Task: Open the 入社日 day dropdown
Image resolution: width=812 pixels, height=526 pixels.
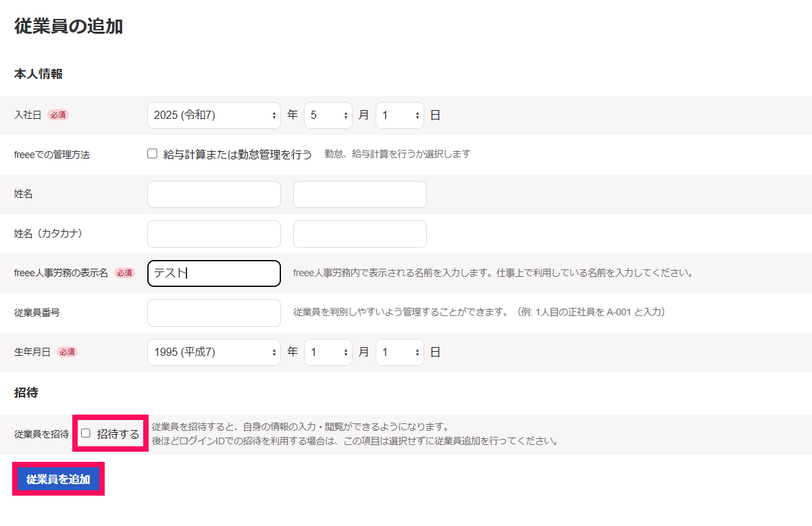Action: click(399, 115)
